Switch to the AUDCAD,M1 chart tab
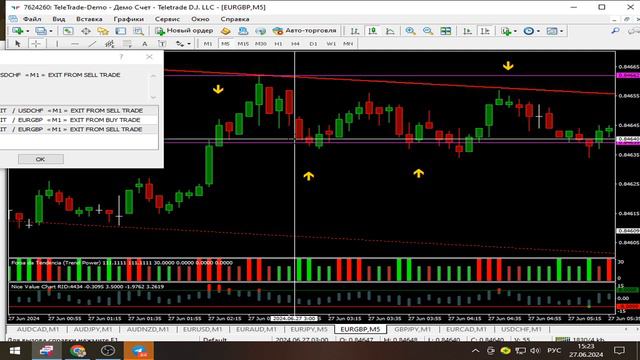 pos(38,329)
